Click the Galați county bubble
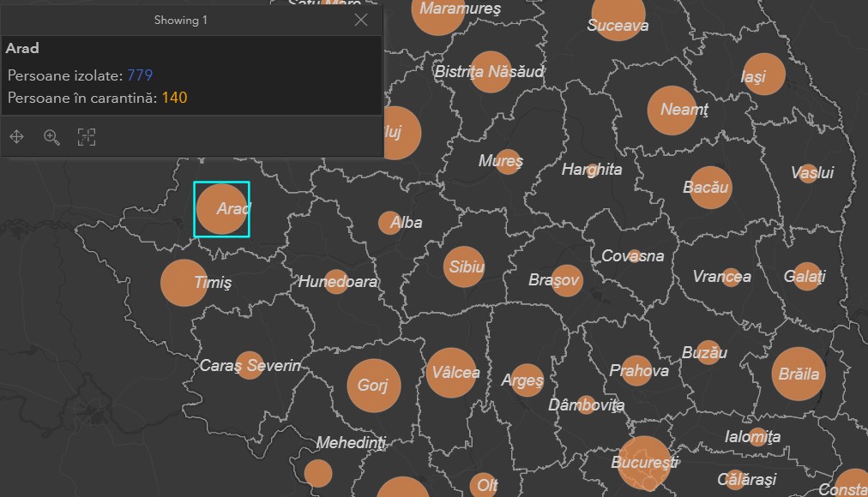Viewport: 868px width, 497px height. coord(806,277)
